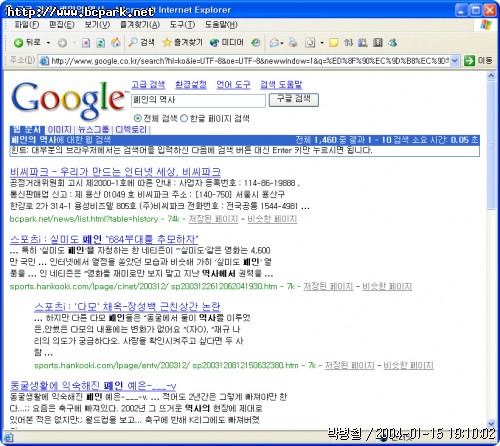This screenshot has width=500, height=446.
Task: Open the address bar URL dropdown
Action: click(x=455, y=61)
